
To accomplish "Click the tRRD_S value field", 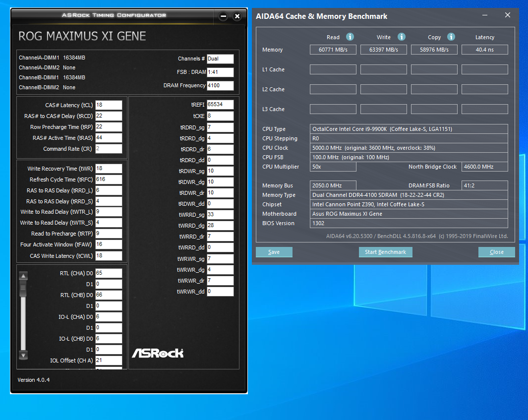I will click(109, 201).
